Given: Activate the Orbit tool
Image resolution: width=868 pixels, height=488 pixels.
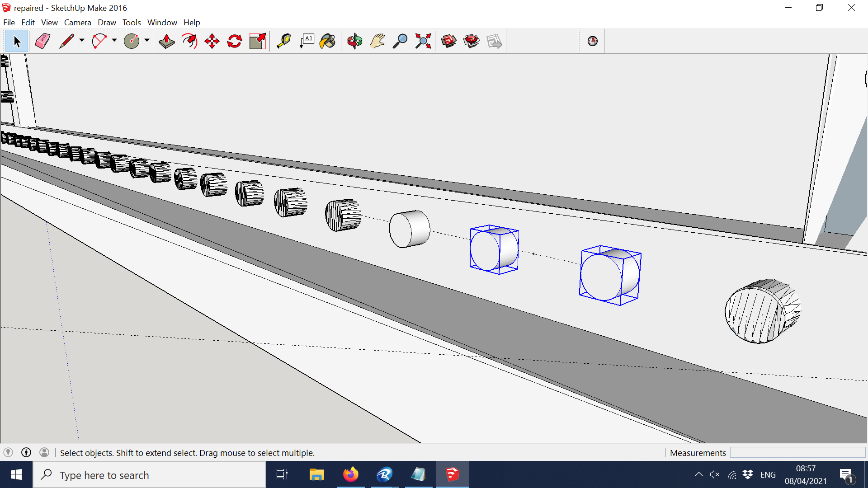Looking at the screenshot, I should coord(354,41).
